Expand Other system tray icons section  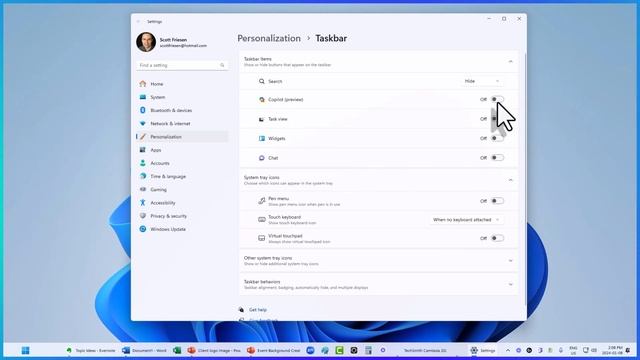[x=510, y=261]
